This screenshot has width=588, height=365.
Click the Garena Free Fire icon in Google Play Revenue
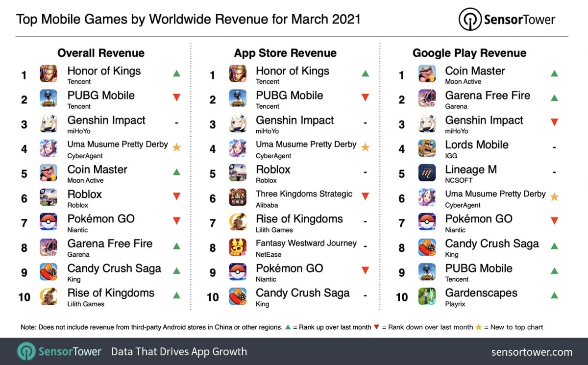[427, 99]
